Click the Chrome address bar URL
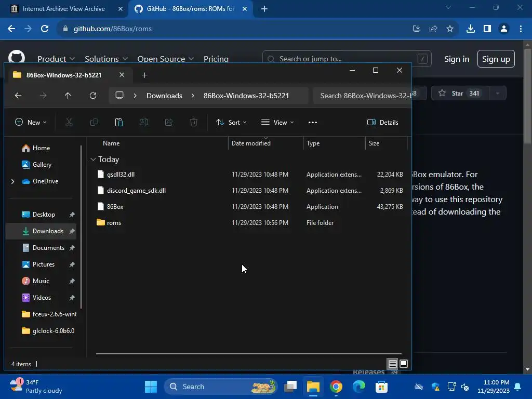Image resolution: width=532 pixels, height=399 pixels. pyautogui.click(x=113, y=29)
